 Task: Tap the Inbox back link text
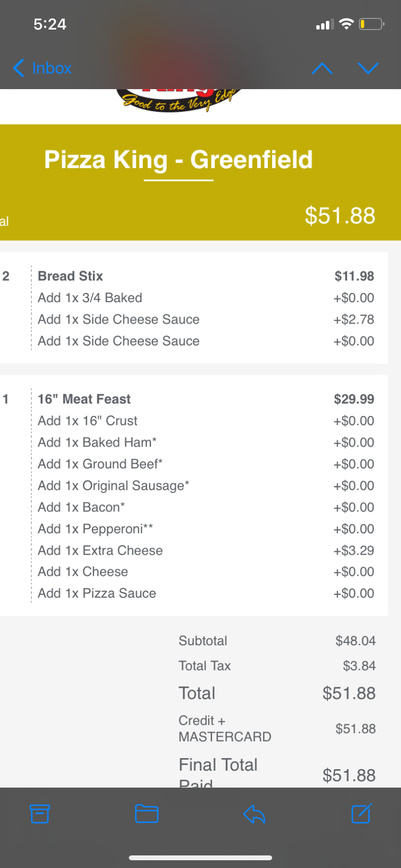click(x=52, y=68)
